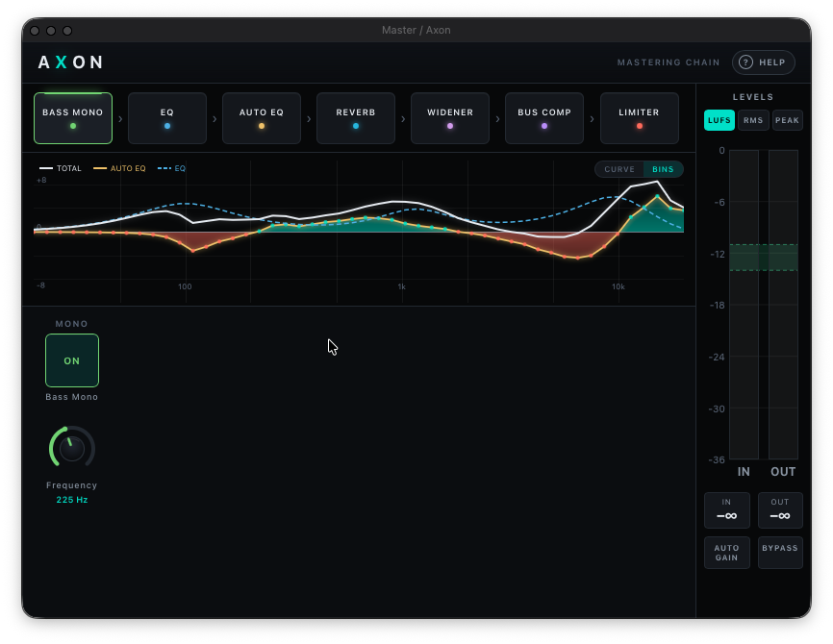The image size is (833, 644).
Task: Click the OUT level meter bar
Action: [x=783, y=304]
